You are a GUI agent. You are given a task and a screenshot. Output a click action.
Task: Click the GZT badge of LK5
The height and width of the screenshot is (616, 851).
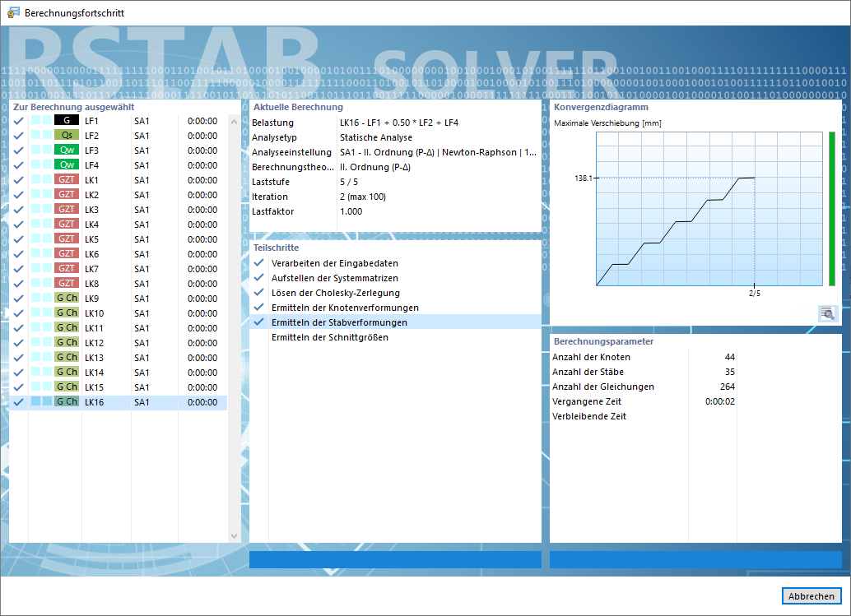pos(67,239)
